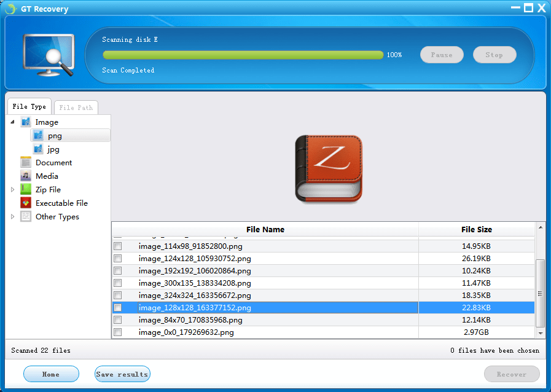Click the file list scroll down arrow
This screenshot has height=392, width=551.
[x=541, y=333]
